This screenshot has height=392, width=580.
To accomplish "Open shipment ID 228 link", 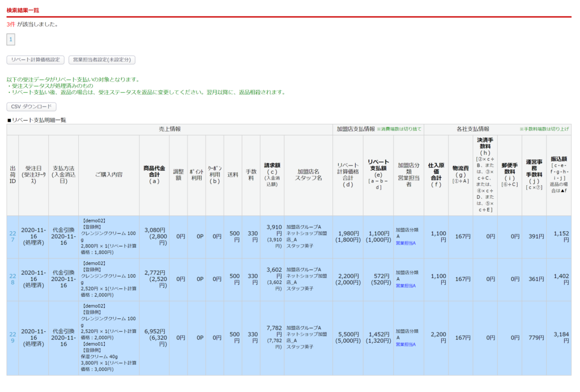I will point(12,279).
